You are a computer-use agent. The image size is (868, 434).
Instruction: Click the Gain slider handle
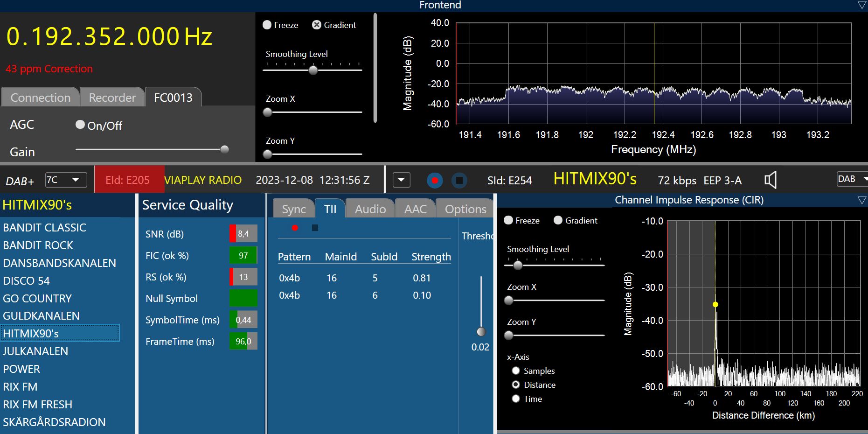(224, 149)
